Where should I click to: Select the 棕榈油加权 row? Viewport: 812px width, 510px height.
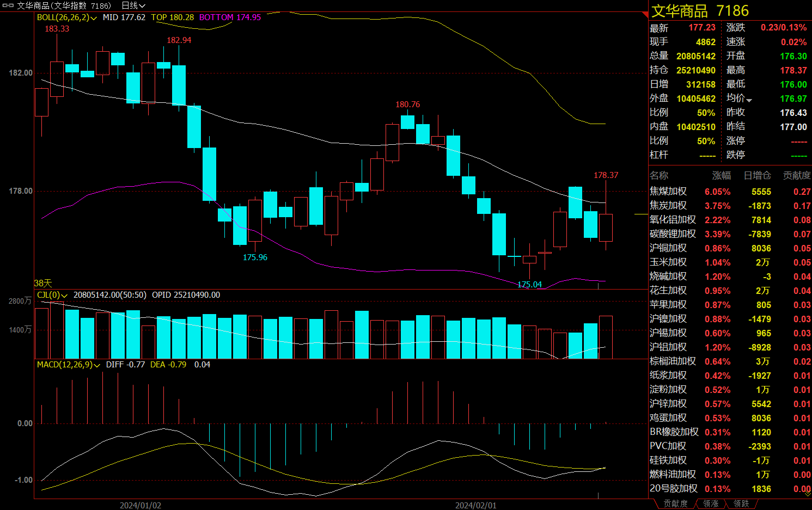coord(730,361)
